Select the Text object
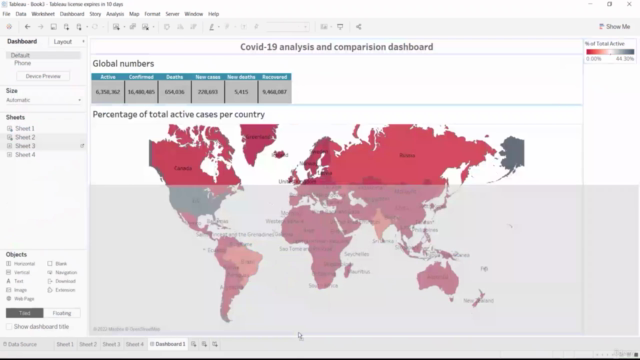The height and width of the screenshot is (360, 640). coord(15,281)
